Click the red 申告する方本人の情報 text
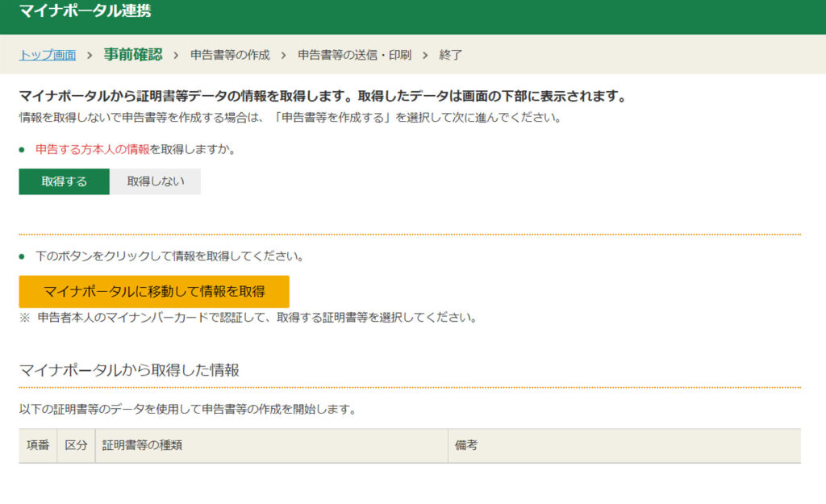This screenshot has width=826, height=504. click(x=93, y=149)
